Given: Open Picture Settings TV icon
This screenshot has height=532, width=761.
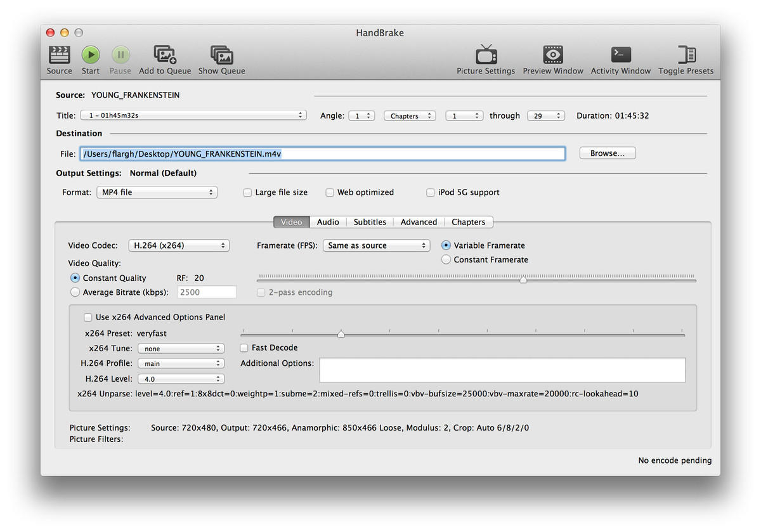Looking at the screenshot, I should click(486, 55).
